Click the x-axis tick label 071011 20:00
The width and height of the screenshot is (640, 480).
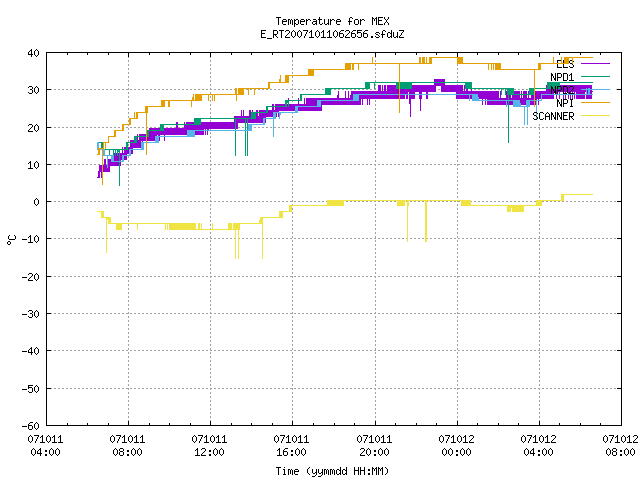(x=374, y=445)
